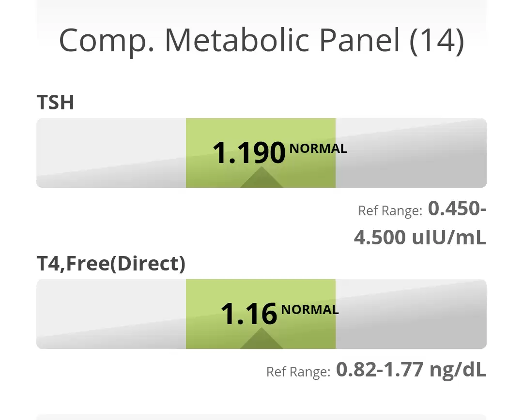523x420 pixels.
Task: Click the T4 result value 1.16
Action: click(x=248, y=314)
